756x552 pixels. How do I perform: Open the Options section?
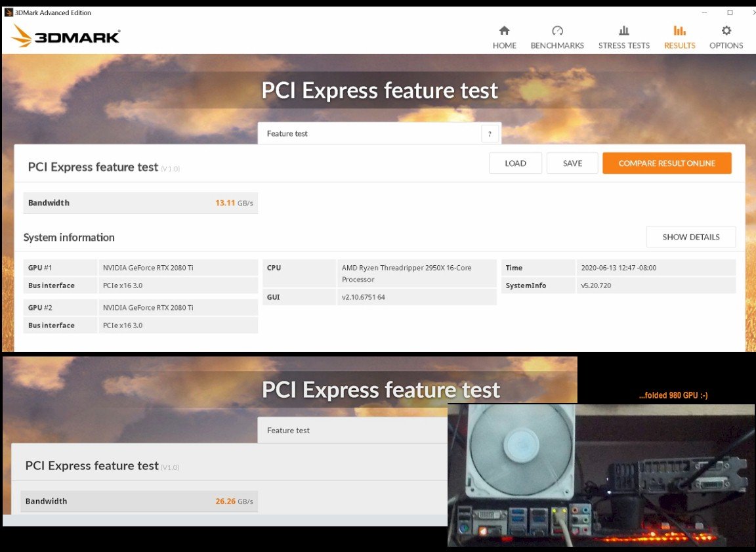726,37
